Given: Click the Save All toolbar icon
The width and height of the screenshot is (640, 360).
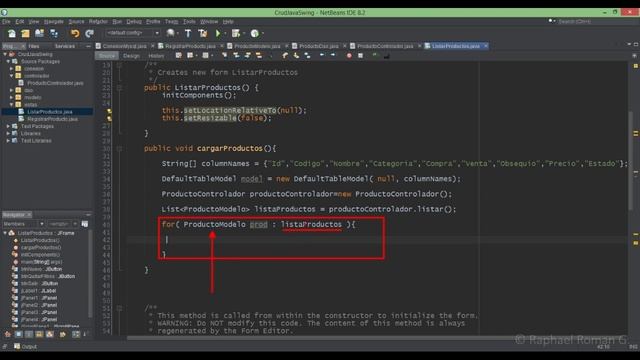Looking at the screenshot, I should point(54,33).
